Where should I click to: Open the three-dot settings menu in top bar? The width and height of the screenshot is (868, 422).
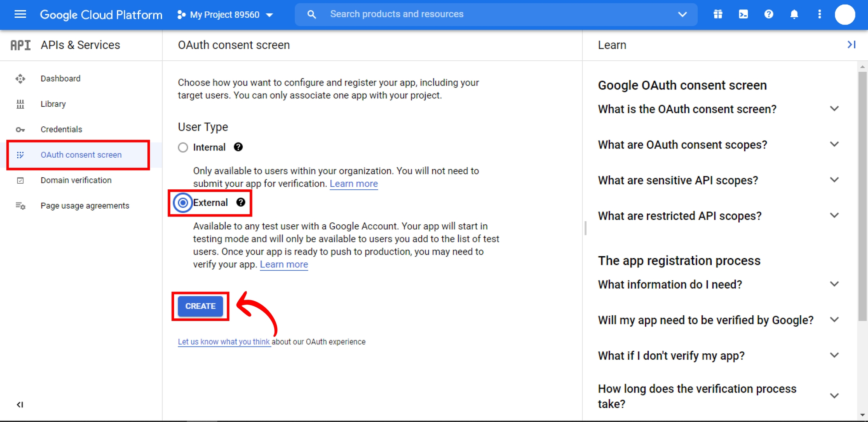coord(819,14)
